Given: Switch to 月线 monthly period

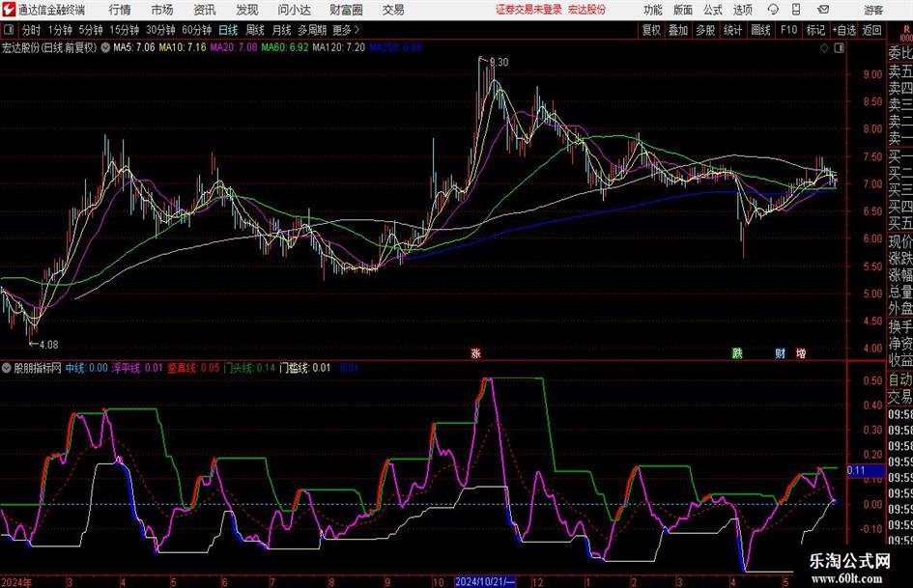Looking at the screenshot, I should point(281,30).
